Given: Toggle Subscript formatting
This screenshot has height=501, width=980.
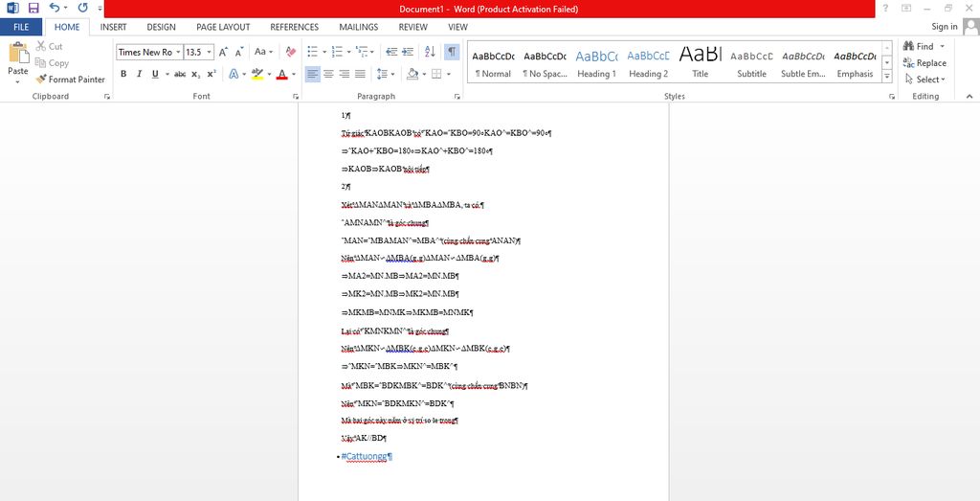Looking at the screenshot, I should coord(195,74).
